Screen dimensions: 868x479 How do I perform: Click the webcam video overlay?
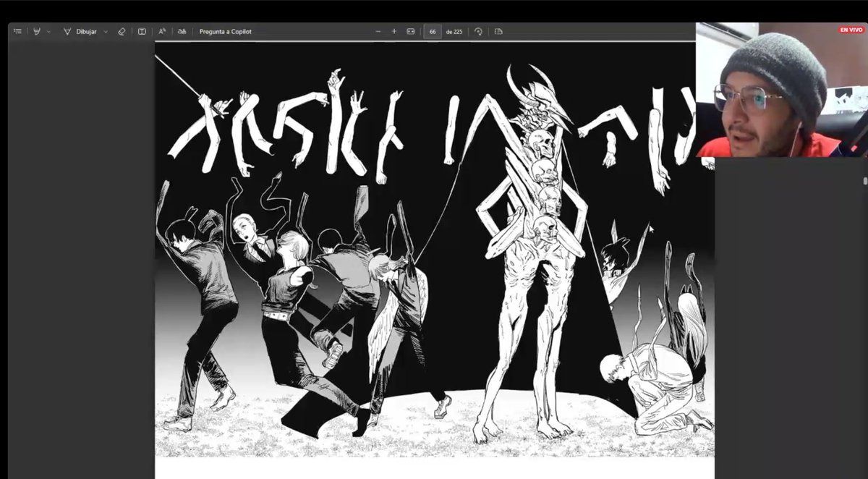pyautogui.click(x=782, y=90)
